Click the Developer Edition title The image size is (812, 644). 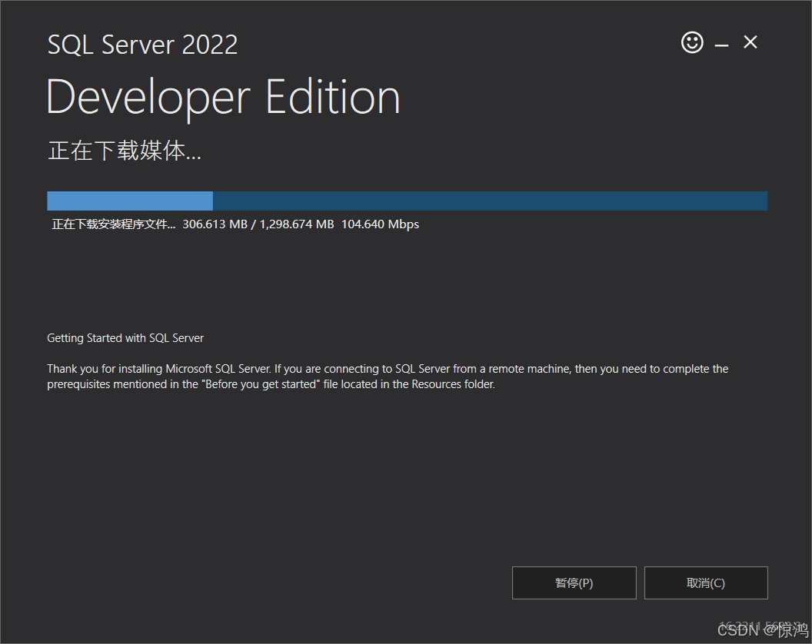222,96
